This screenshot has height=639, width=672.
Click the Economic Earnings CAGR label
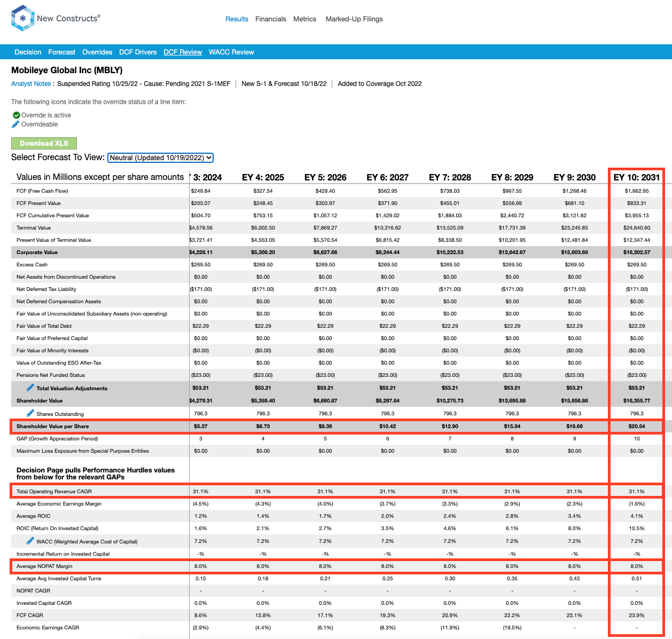[48, 628]
